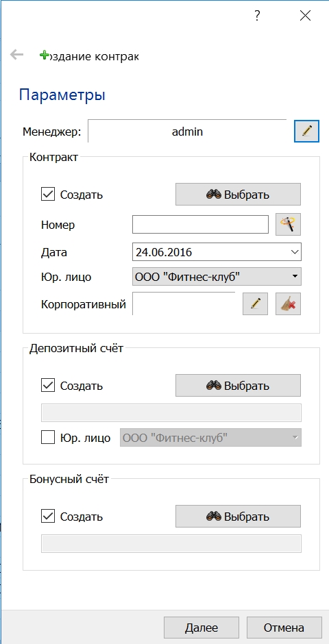Click the disabled Юр. лицо combo in Депозитный счёт

[x=210, y=438]
